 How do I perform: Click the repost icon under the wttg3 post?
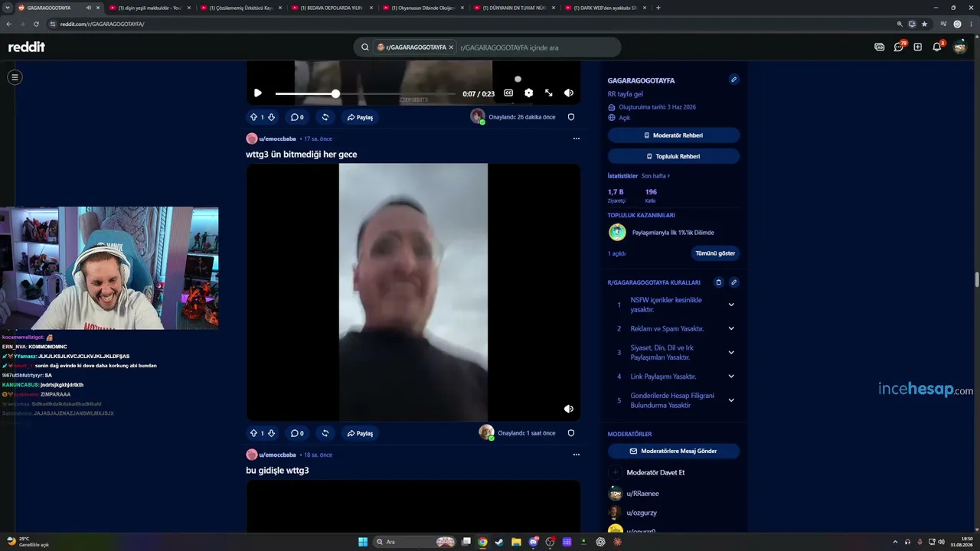point(325,433)
